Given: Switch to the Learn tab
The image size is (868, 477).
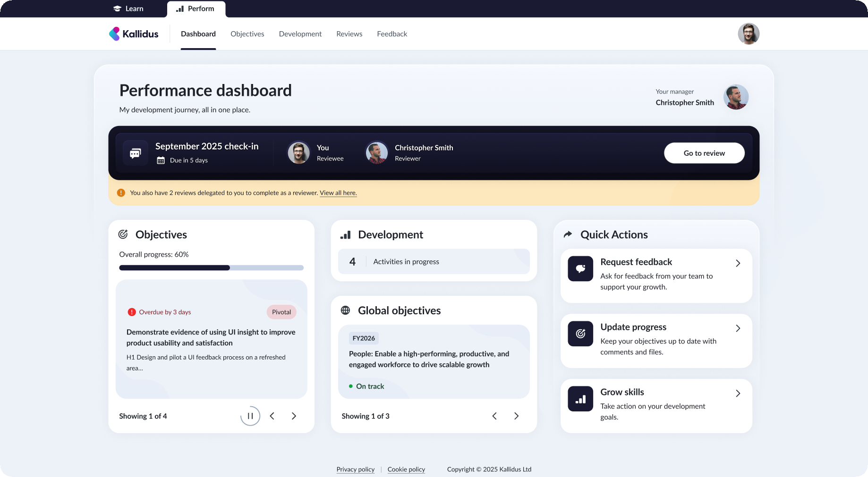Looking at the screenshot, I should 128,9.
